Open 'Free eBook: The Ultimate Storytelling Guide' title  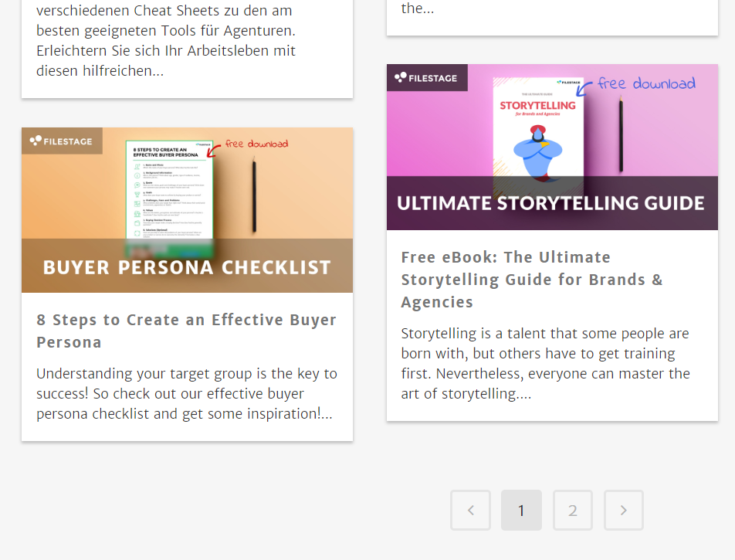pyautogui.click(x=531, y=280)
